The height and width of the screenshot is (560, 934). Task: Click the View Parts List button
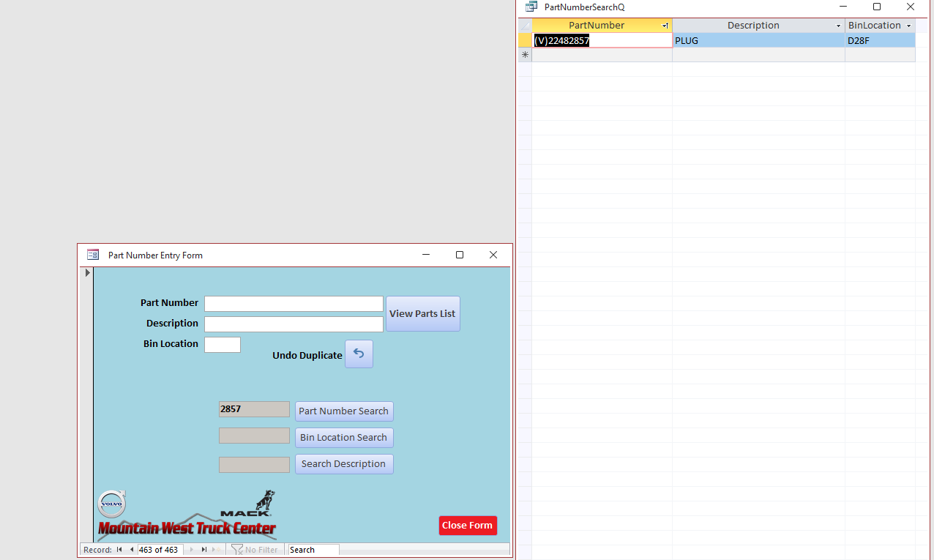422,313
